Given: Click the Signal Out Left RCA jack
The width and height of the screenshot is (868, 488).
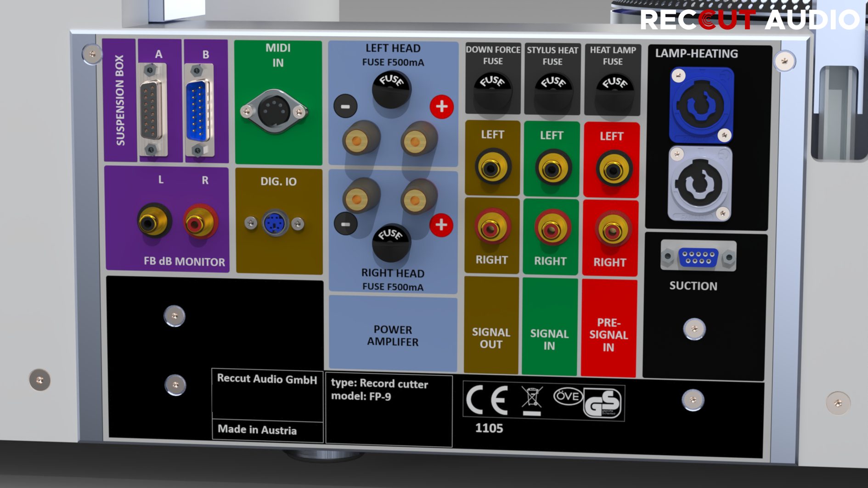Looking at the screenshot, I should pyautogui.click(x=492, y=167).
